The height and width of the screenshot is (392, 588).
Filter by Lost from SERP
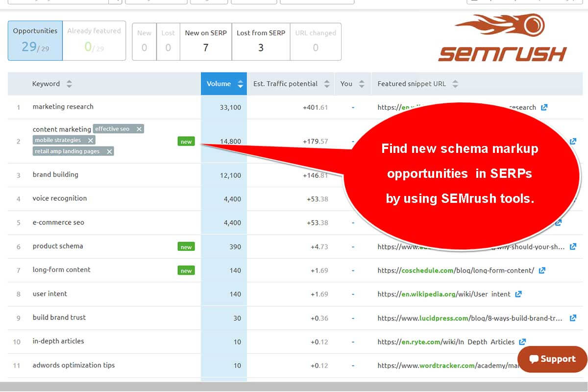pos(261,41)
